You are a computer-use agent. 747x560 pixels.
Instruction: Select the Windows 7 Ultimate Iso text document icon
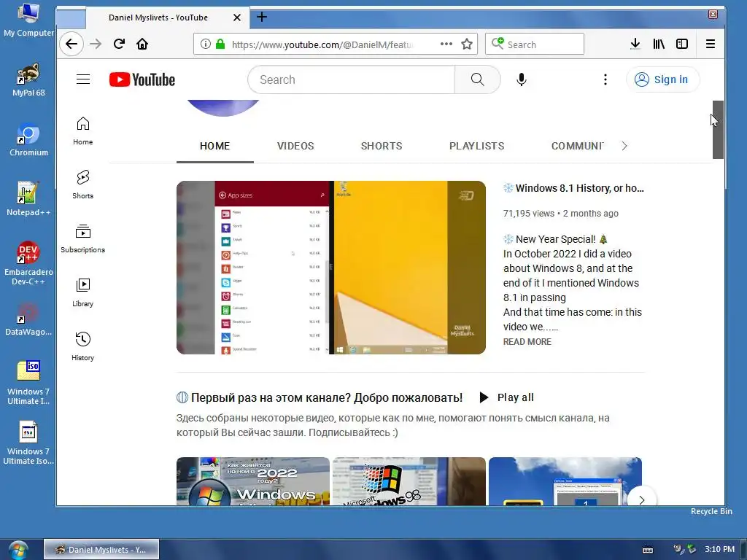28,443
